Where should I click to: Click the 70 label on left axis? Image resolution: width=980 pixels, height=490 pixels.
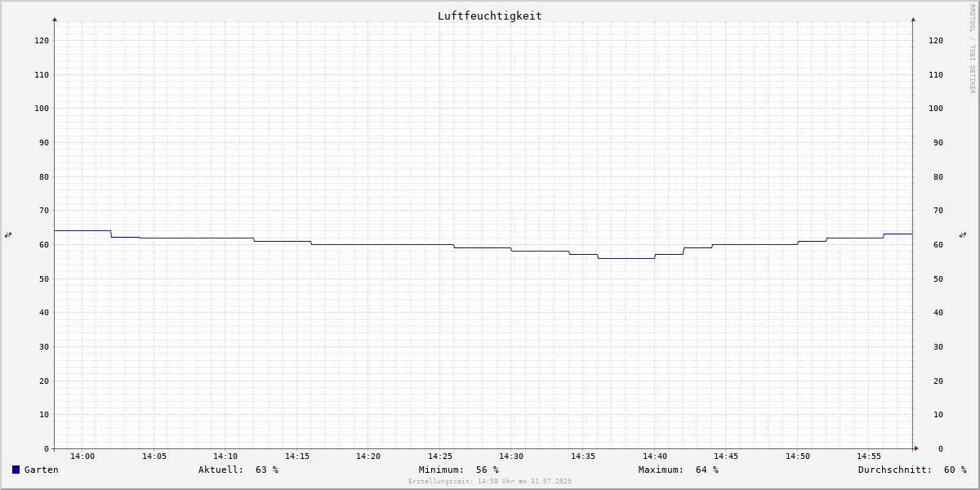pyautogui.click(x=44, y=211)
